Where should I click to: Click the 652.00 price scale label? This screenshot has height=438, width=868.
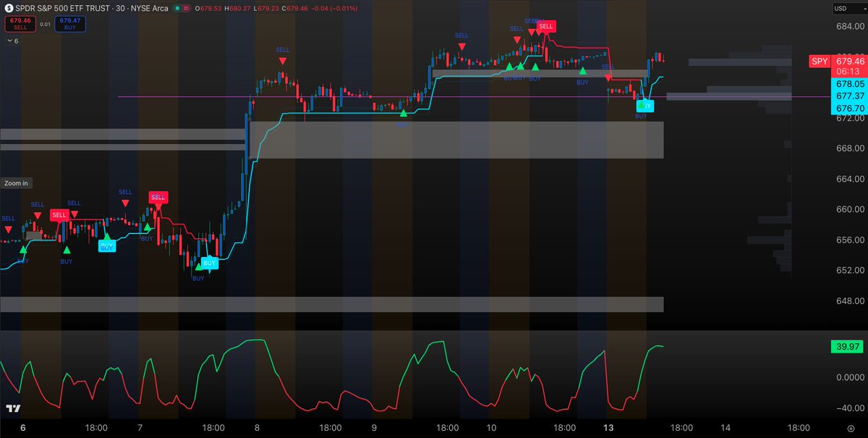click(x=849, y=270)
